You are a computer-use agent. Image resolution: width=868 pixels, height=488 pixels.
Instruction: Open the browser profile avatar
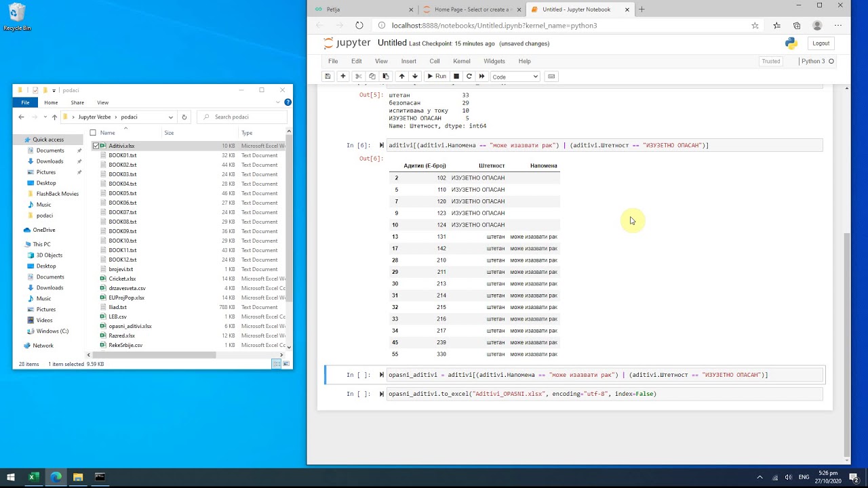tap(817, 26)
